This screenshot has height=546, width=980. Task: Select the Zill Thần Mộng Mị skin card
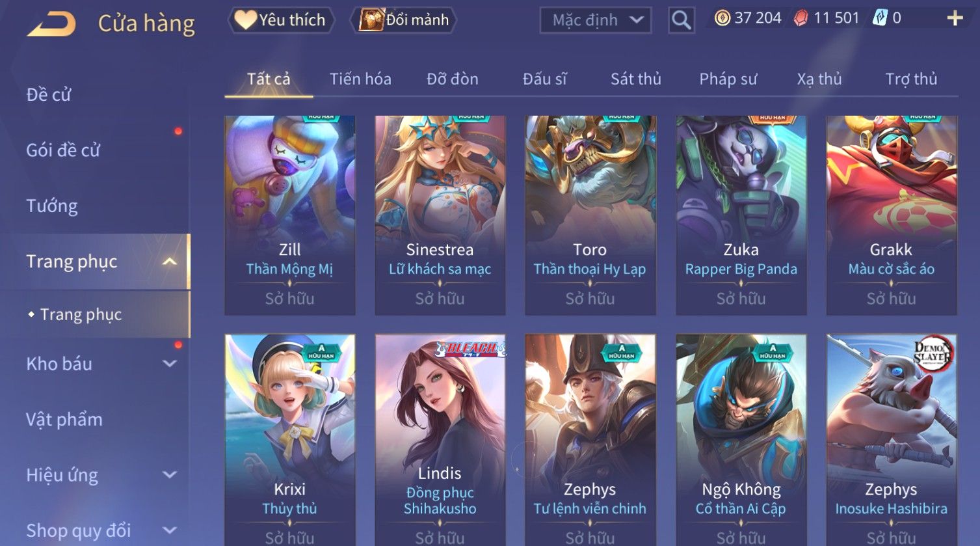tap(290, 215)
